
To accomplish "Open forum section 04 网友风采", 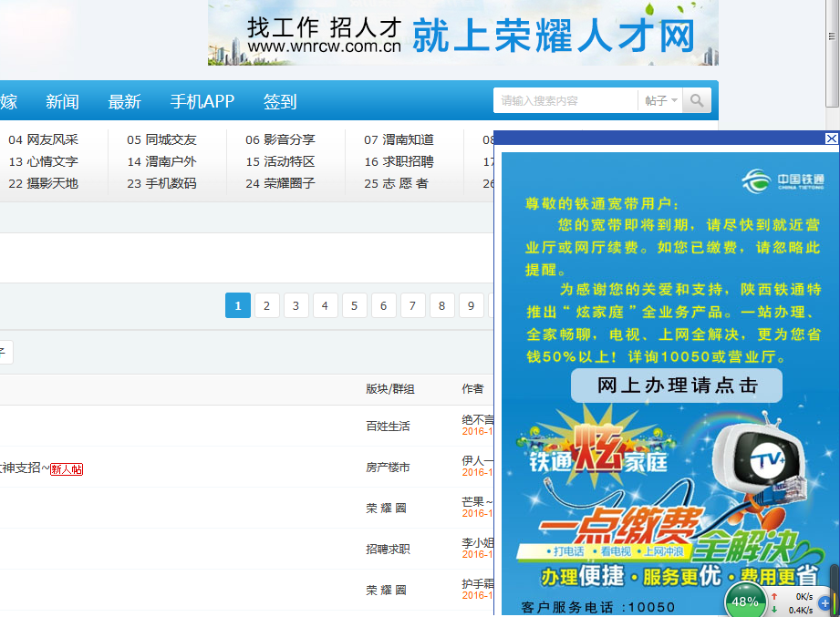I will [x=44, y=139].
